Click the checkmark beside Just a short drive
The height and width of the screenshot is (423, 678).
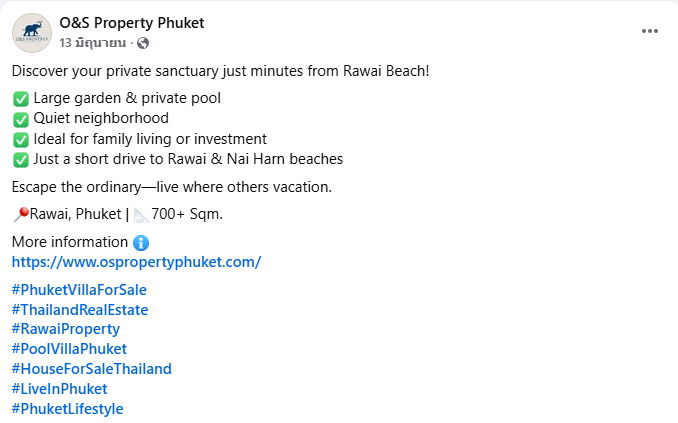pyautogui.click(x=21, y=159)
